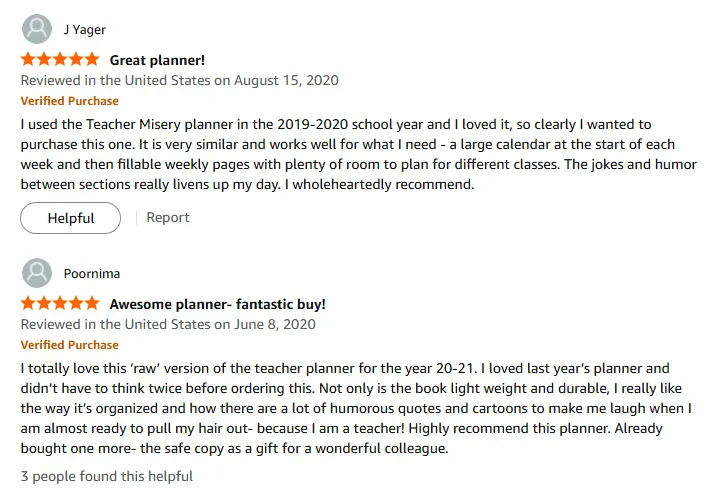Click the five-star rating on J Yager's review
Image resolution: width=707 pixels, height=488 pixels.
(59, 60)
